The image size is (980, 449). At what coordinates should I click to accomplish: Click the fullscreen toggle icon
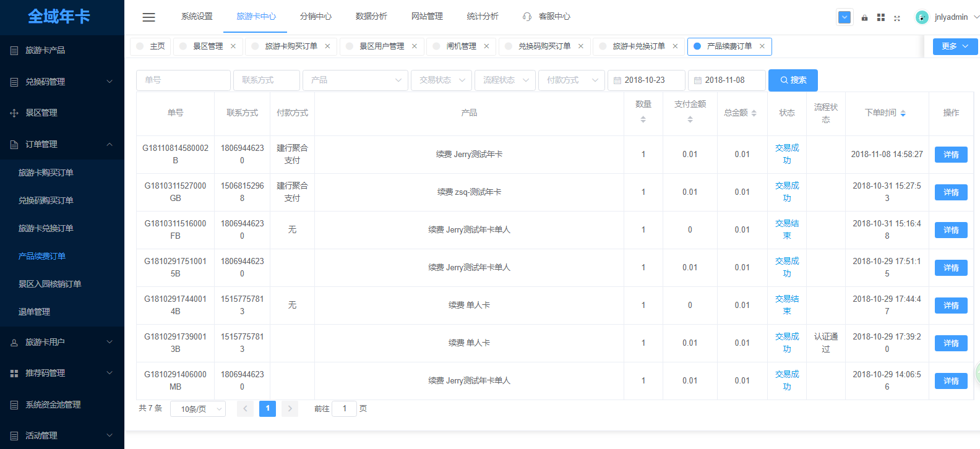coord(897,18)
